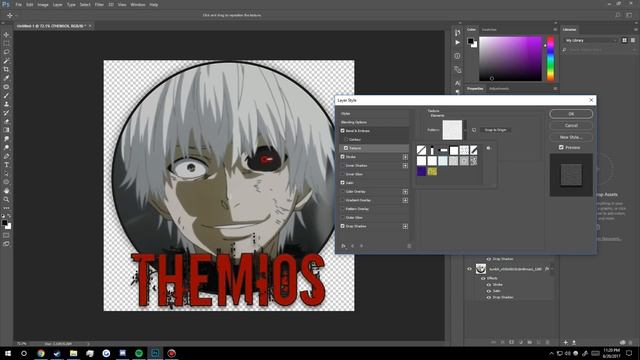Select the Hand tool
640x360 pixels.
pos(6,191)
